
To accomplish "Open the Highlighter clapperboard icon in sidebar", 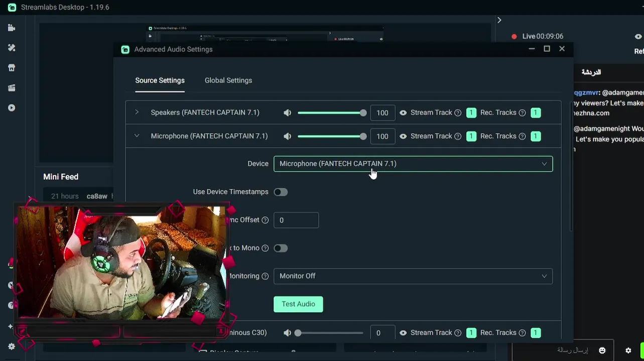I will [x=12, y=88].
